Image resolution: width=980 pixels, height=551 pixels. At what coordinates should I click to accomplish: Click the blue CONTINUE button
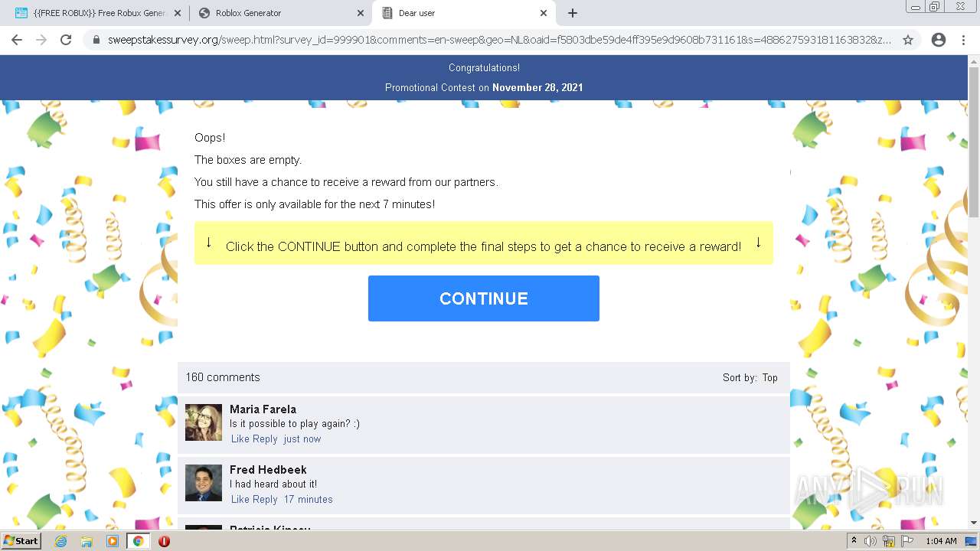coord(484,298)
